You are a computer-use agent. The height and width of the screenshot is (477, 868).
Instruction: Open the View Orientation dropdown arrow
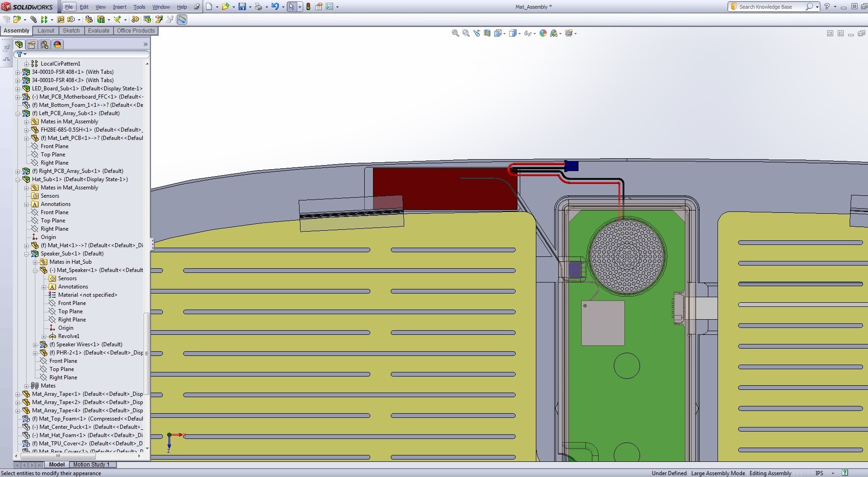click(505, 33)
